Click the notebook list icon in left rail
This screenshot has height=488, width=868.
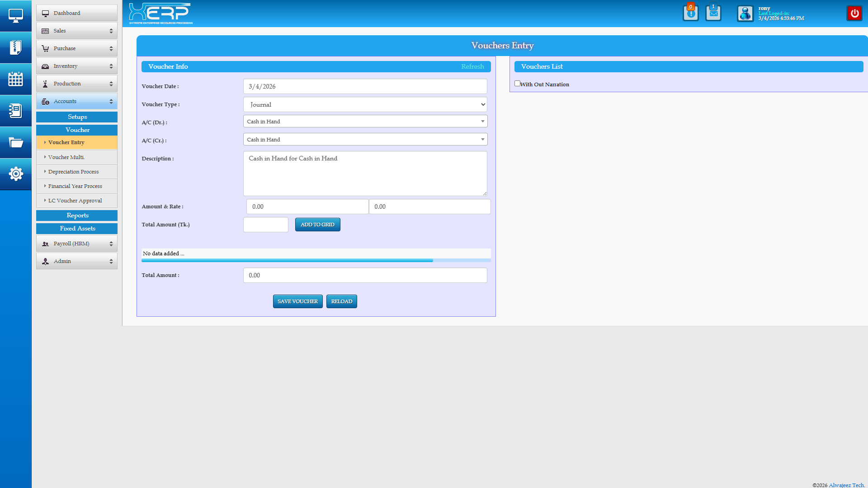(16, 111)
